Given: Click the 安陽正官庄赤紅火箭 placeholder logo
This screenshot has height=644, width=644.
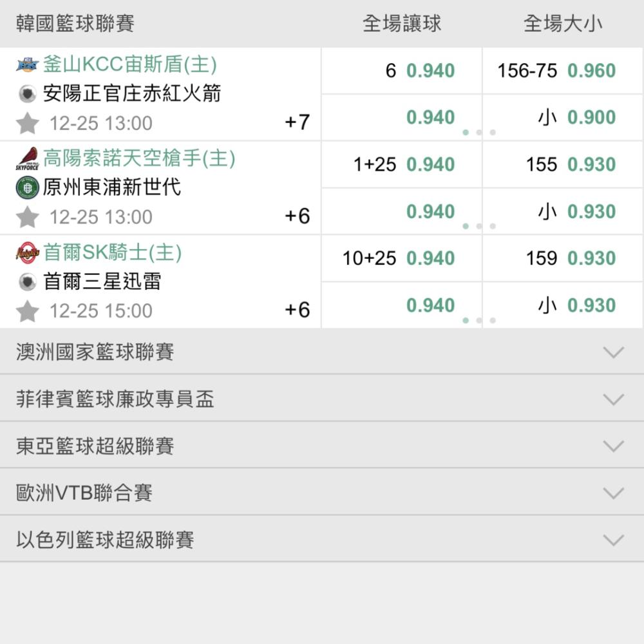Looking at the screenshot, I should click(28, 93).
